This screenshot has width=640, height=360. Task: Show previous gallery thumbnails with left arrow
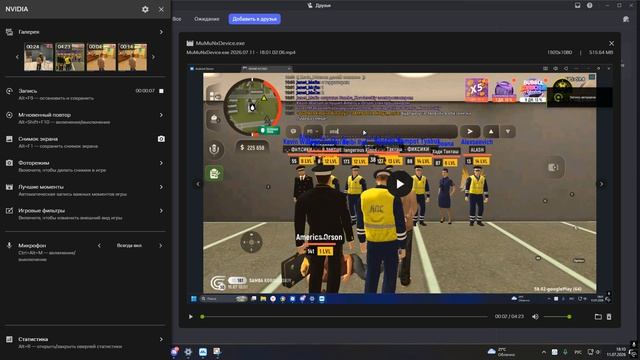17,57
